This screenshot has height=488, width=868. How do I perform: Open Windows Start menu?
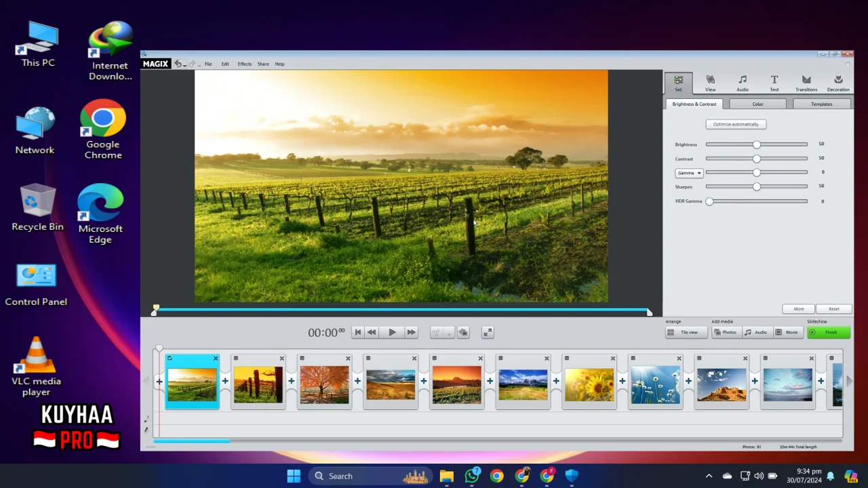(294, 476)
